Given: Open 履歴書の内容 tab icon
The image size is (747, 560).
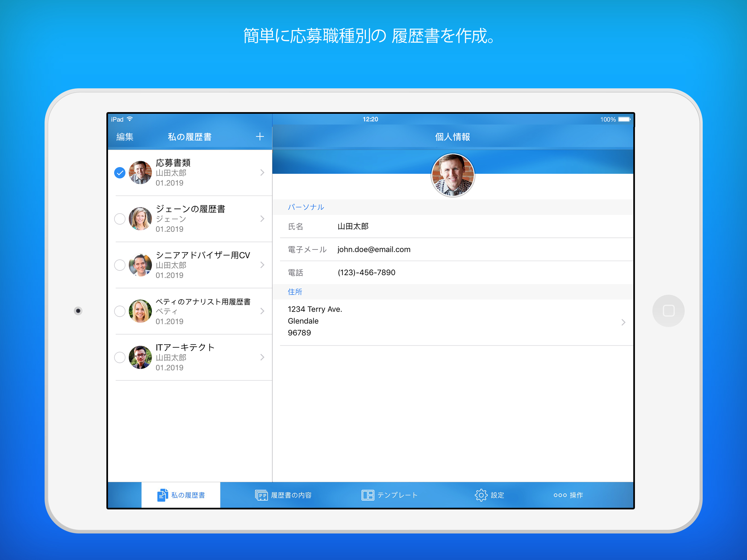Looking at the screenshot, I should point(261,495).
